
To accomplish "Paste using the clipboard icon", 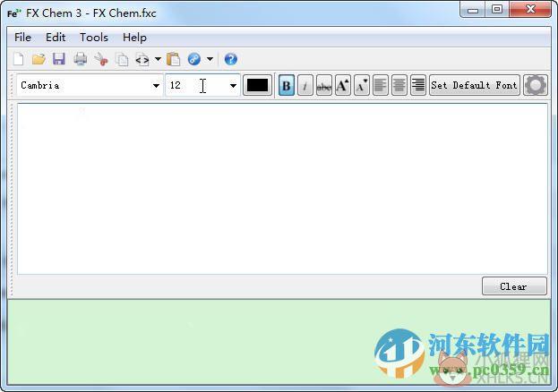I will [x=173, y=59].
